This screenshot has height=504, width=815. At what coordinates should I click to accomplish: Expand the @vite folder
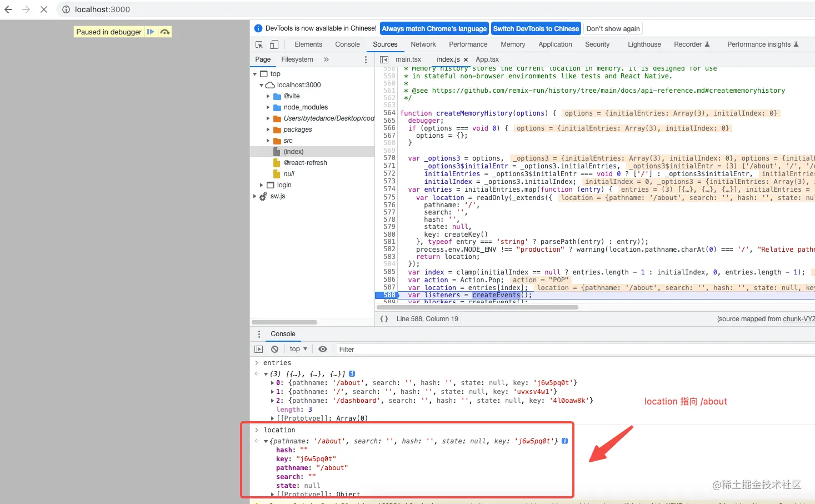pyautogui.click(x=268, y=96)
